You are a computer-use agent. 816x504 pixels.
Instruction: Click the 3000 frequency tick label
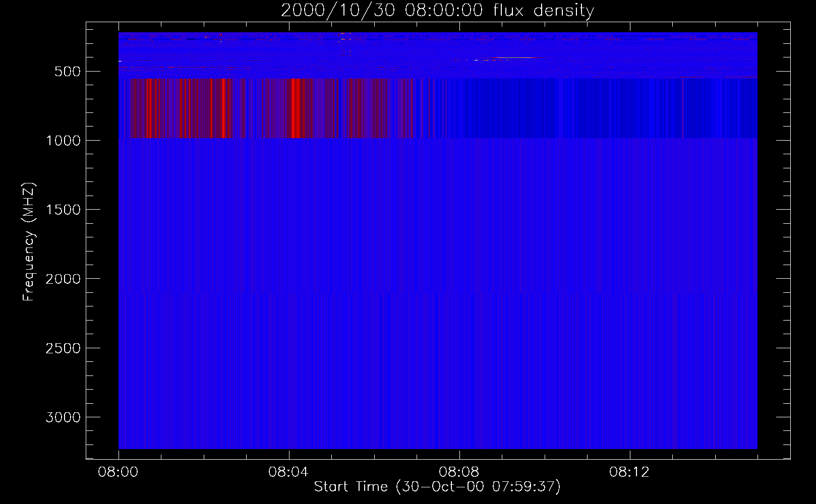click(63, 417)
